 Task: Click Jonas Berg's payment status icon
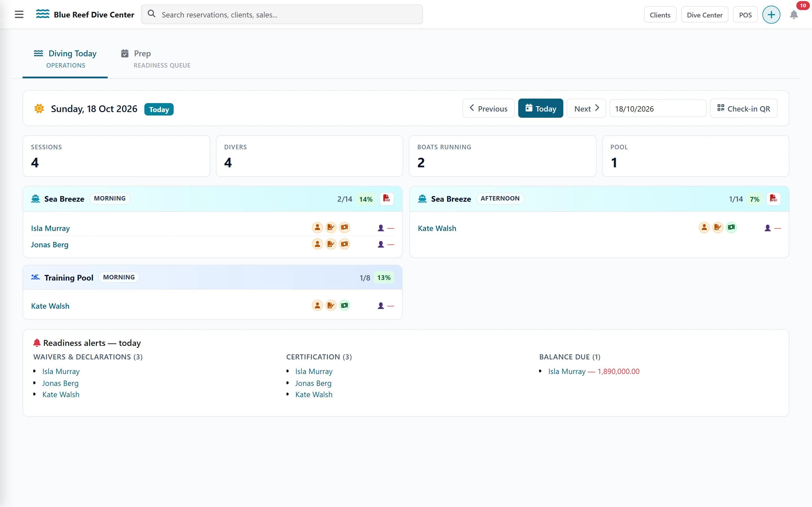345,244
